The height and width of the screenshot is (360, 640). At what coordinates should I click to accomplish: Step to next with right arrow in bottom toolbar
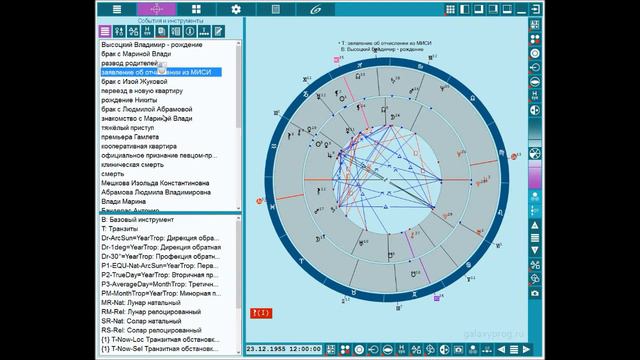[x=527, y=349]
